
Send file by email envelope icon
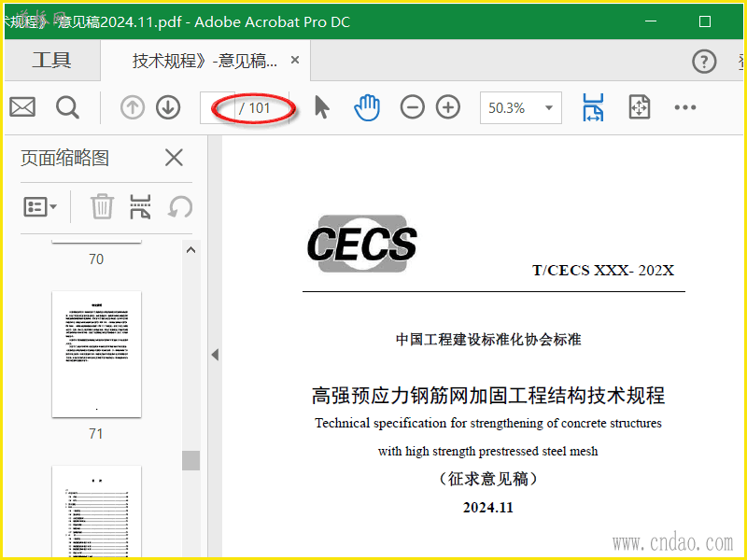(22, 107)
